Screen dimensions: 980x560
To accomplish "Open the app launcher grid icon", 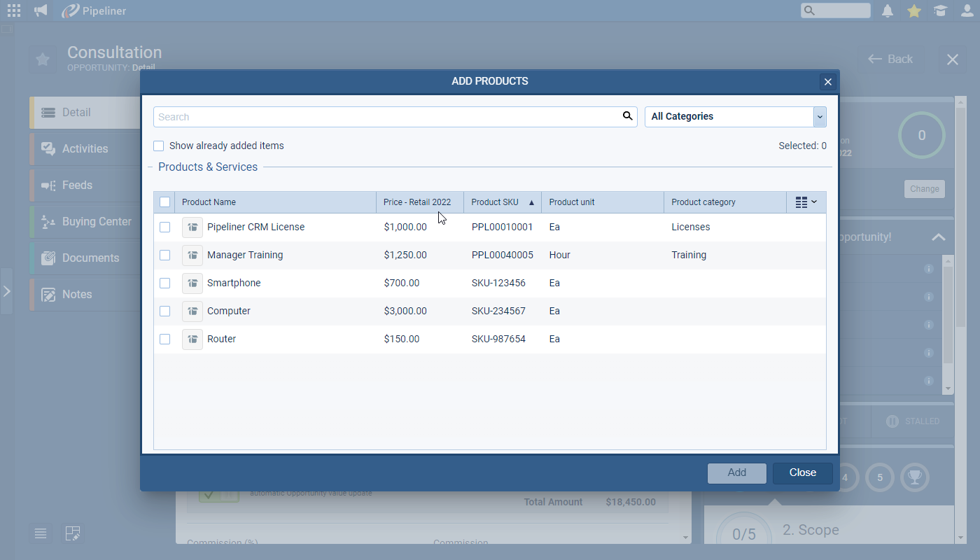I will tap(13, 10).
